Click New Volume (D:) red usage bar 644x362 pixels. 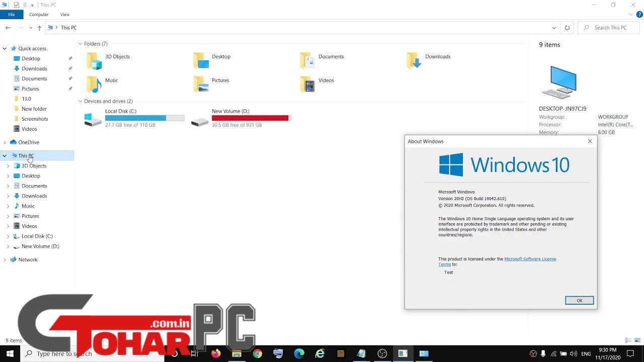coord(251,118)
